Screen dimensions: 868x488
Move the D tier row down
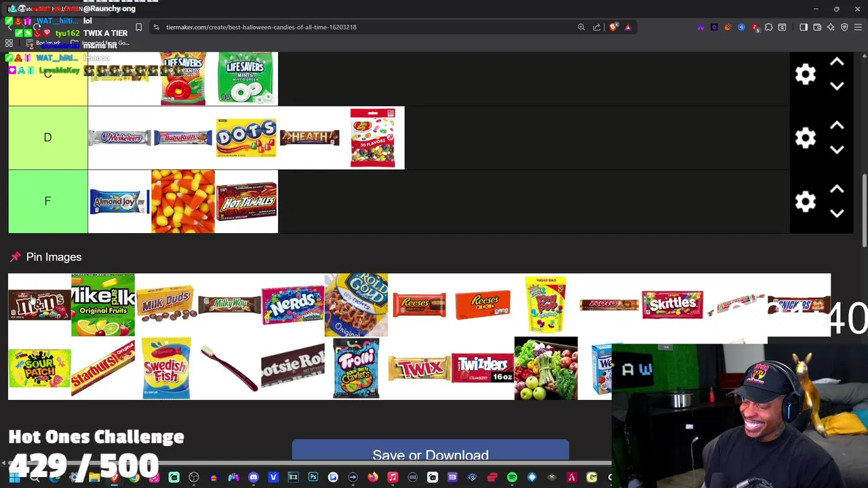[837, 150]
